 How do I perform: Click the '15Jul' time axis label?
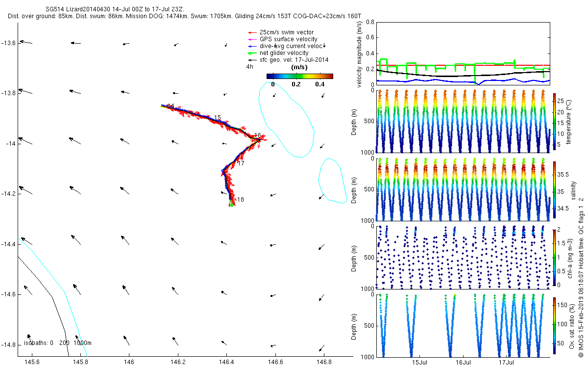pos(421,362)
